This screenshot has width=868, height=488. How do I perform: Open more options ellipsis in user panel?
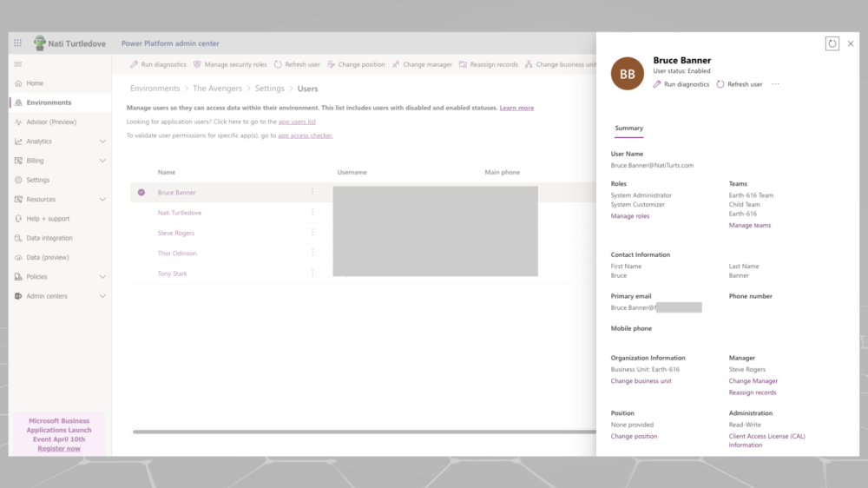(x=775, y=84)
